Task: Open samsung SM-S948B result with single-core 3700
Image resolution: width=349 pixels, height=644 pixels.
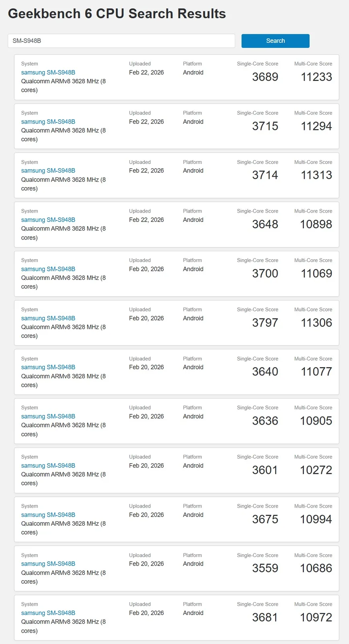Action: 48,269
